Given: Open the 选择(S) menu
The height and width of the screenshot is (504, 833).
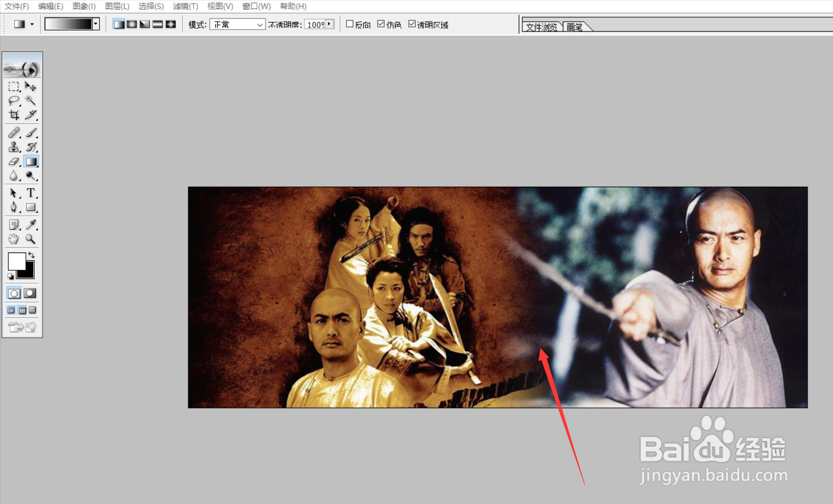Looking at the screenshot, I should [151, 6].
